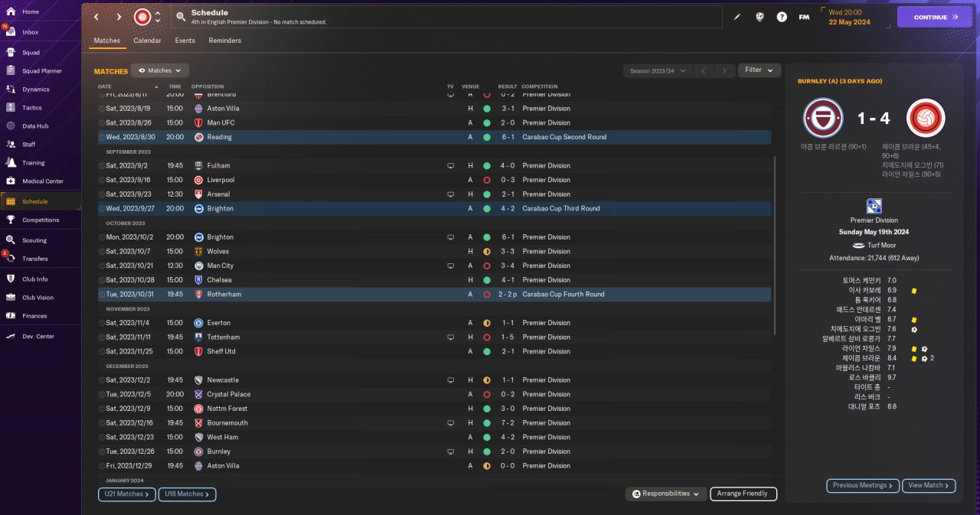The image size is (980, 515).
Task: Go to the previous season arrow
Action: 704,71
